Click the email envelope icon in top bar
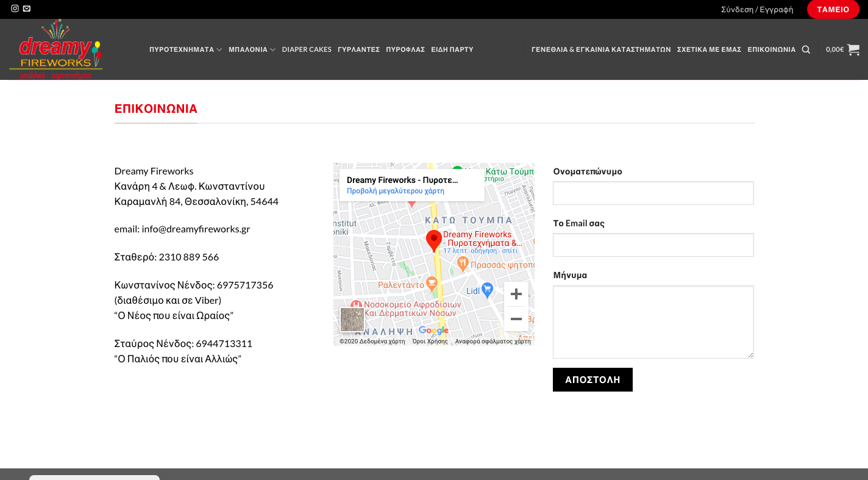 (27, 9)
